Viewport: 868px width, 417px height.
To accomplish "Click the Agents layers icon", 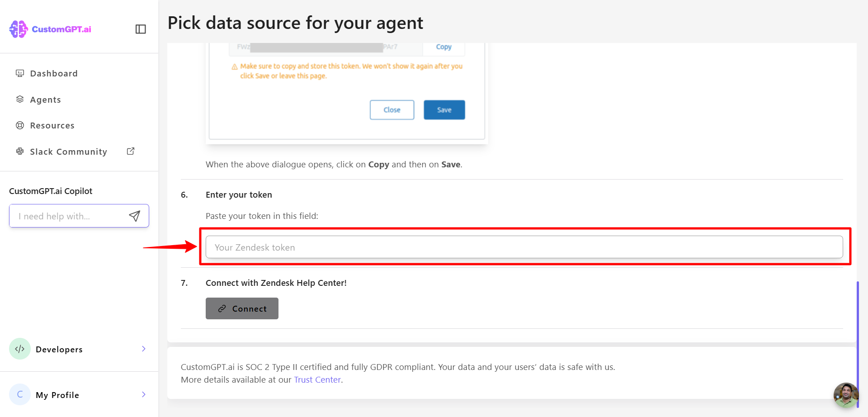I will pos(20,100).
